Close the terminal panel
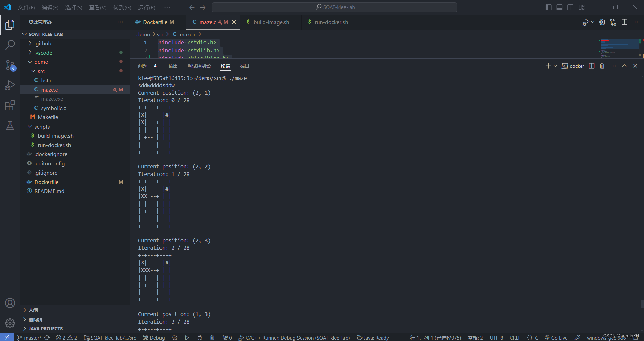644x341 pixels. tap(635, 66)
